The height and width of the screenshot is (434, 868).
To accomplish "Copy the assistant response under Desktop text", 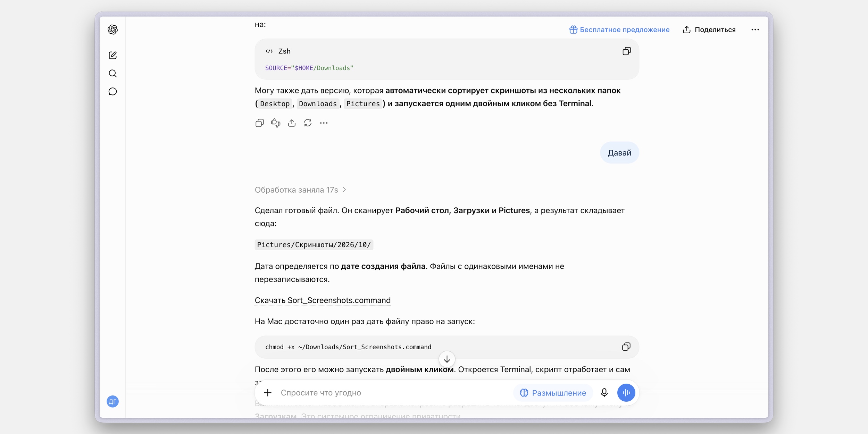I will (x=259, y=123).
